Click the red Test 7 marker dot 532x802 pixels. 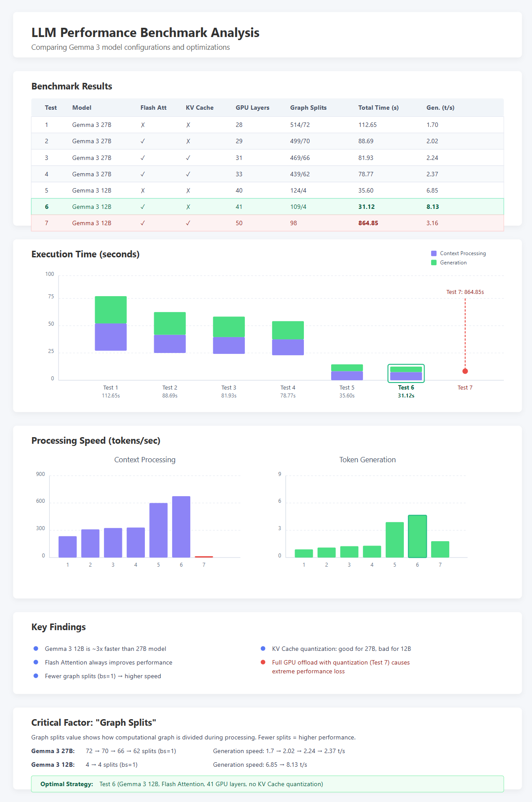pyautogui.click(x=465, y=371)
